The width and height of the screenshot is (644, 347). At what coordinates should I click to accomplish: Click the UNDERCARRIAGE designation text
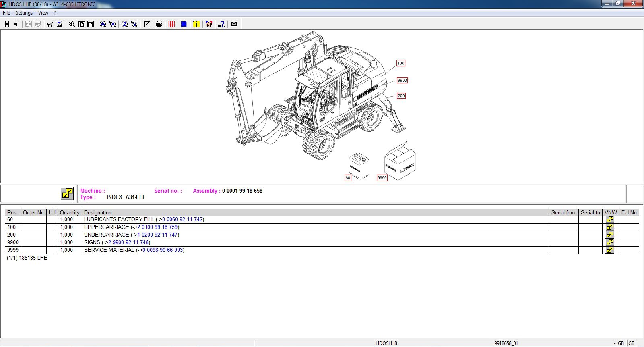tap(107, 235)
